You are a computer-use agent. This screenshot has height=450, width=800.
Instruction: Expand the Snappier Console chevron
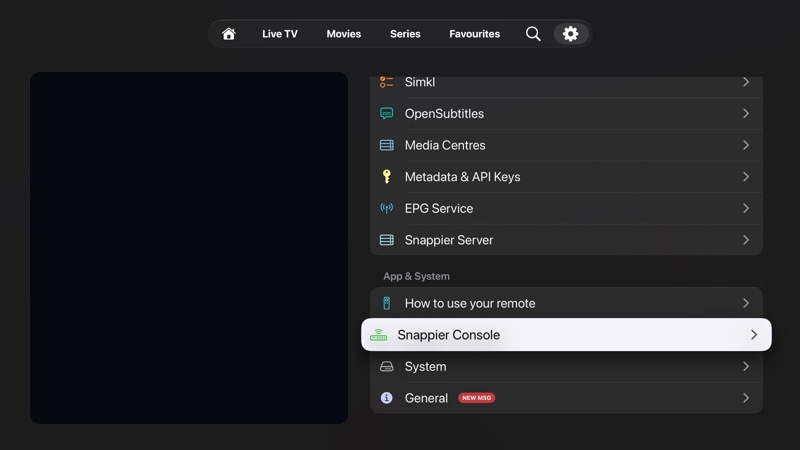tap(754, 335)
